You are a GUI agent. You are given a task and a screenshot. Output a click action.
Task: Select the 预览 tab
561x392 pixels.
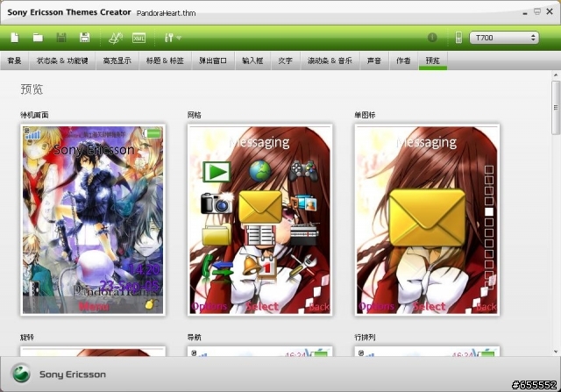pyautogui.click(x=432, y=61)
